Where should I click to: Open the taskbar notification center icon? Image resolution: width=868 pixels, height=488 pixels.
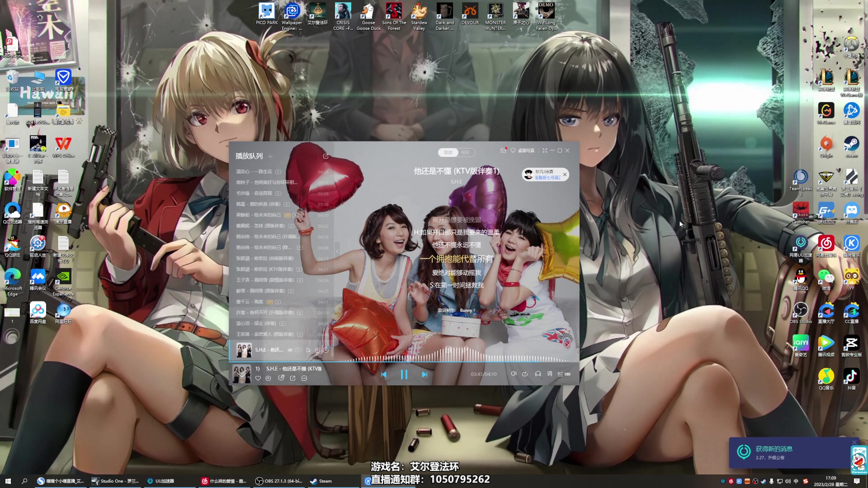(x=857, y=481)
